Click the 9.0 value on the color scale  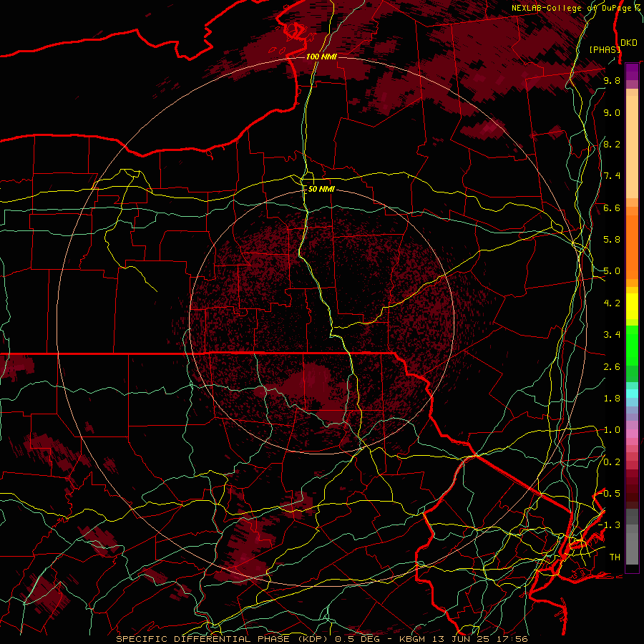[x=612, y=112]
